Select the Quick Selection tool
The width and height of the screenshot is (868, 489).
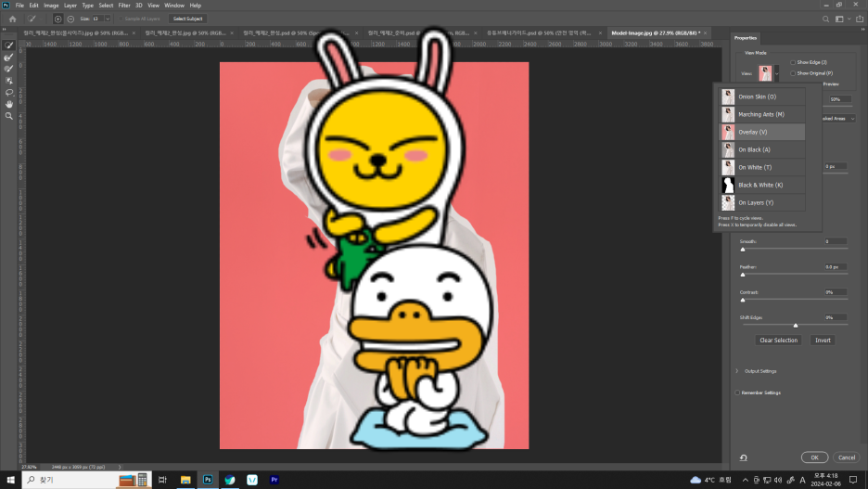(x=9, y=45)
